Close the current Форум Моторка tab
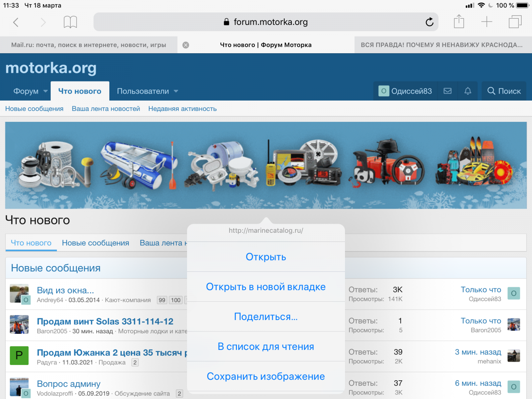 click(x=186, y=45)
